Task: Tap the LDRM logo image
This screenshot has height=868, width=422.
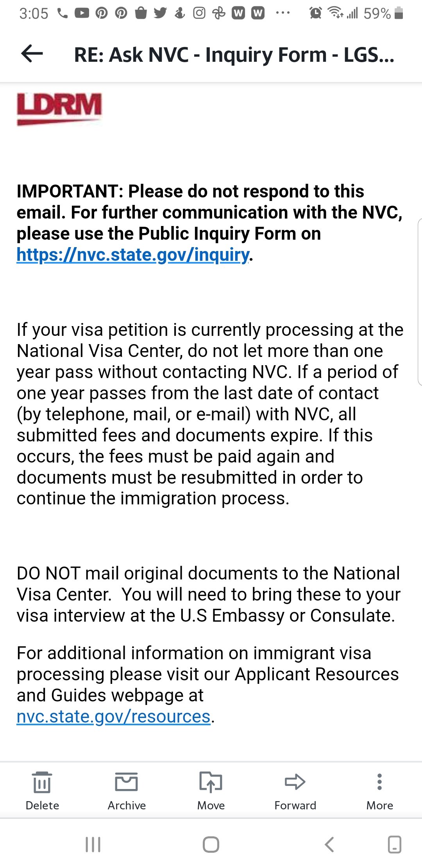Action: click(x=59, y=109)
